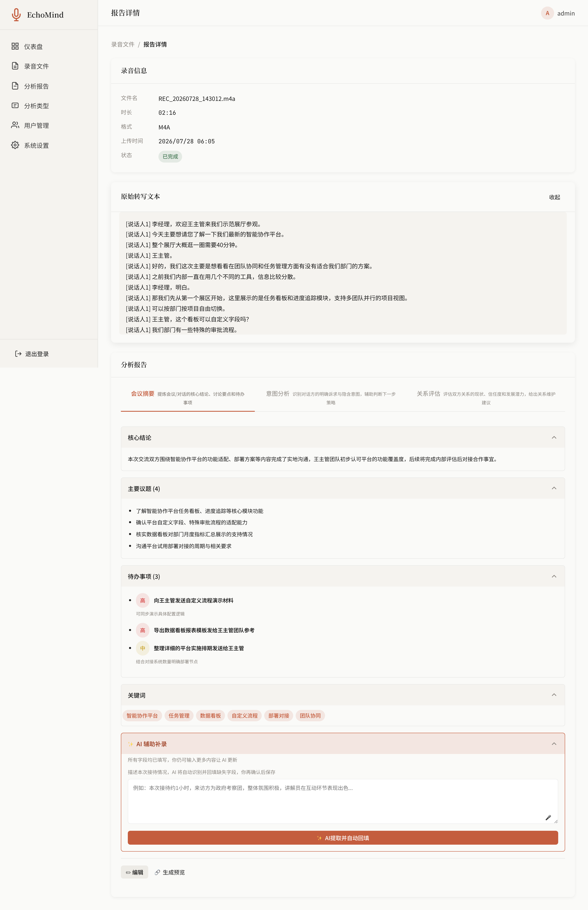Click todo 导出数据看板报表模板发给王主管团队参考

click(x=204, y=630)
